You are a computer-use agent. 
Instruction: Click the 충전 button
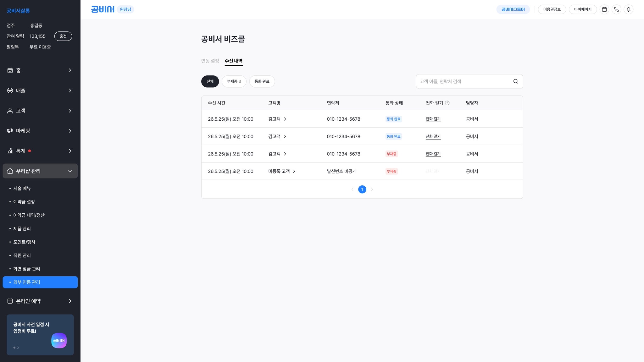[x=63, y=36]
